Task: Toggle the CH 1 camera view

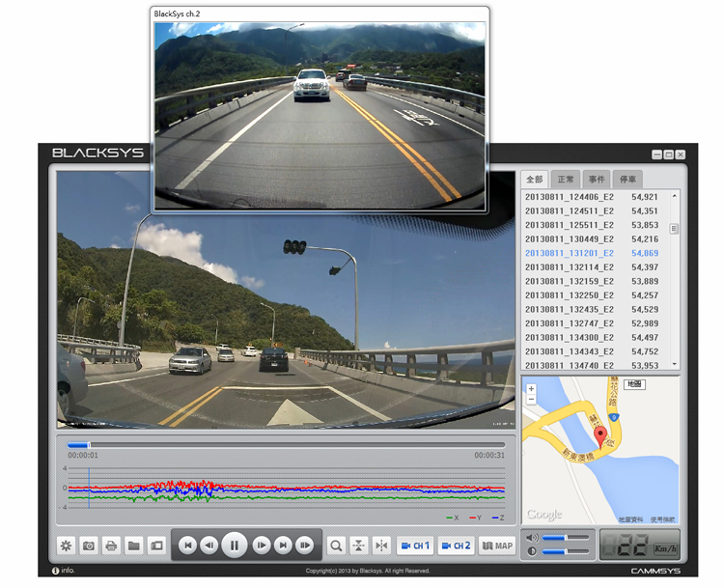Action: pyautogui.click(x=415, y=546)
